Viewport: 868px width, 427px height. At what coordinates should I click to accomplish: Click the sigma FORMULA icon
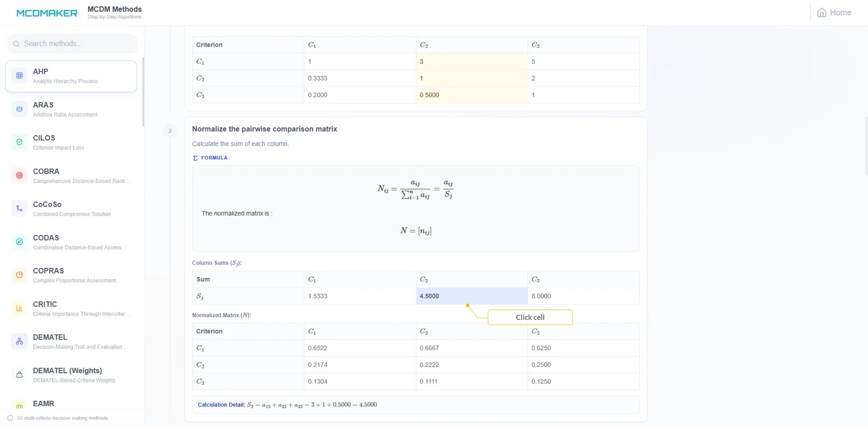click(x=195, y=158)
